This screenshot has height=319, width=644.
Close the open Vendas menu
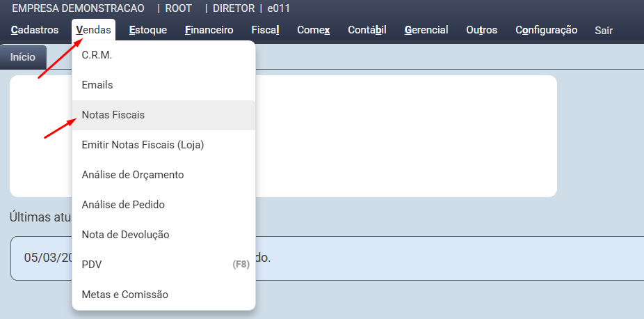[93, 30]
